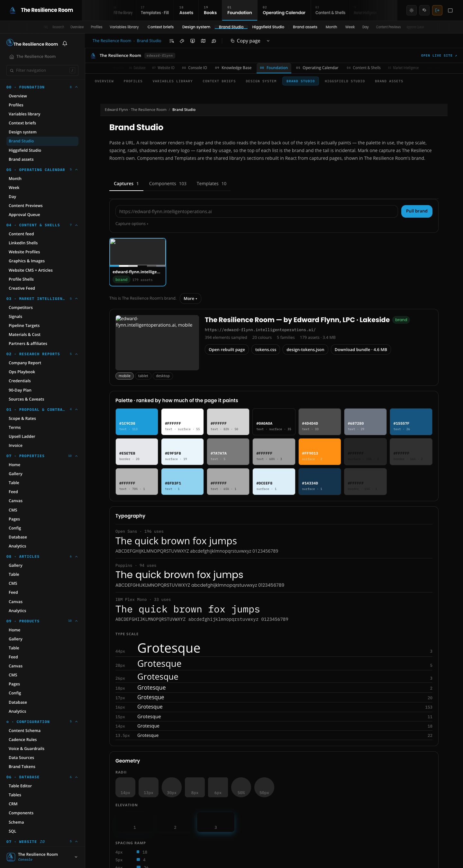Open Operating Calendar in the top navigation
Viewport: 463px width, 868px height.
click(284, 10)
